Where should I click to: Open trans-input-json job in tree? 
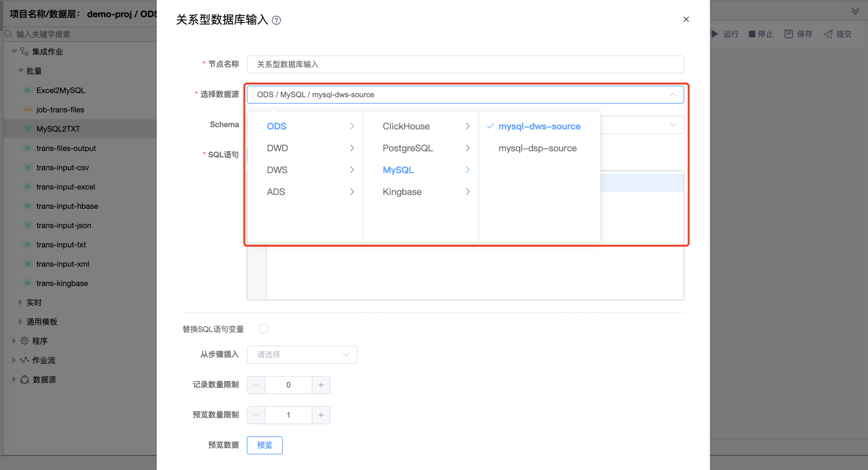tap(64, 225)
